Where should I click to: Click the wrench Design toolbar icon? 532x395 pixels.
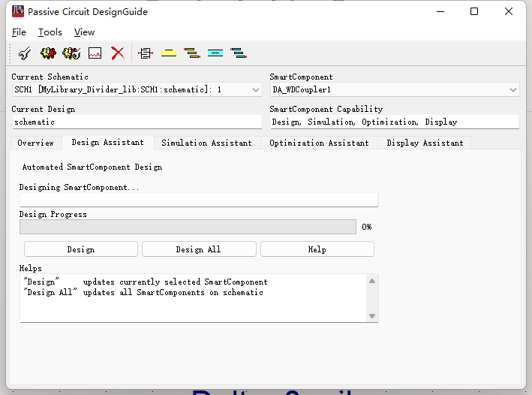tap(25, 53)
